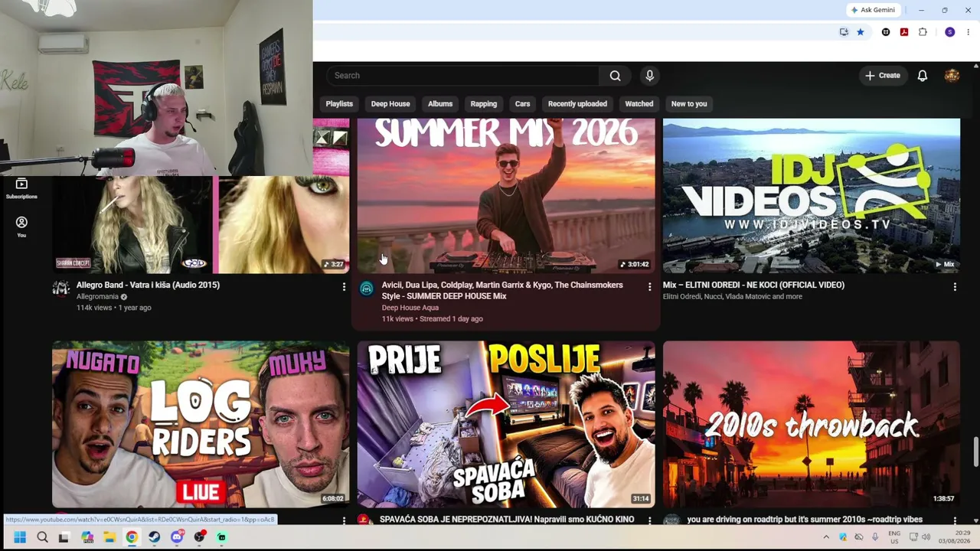Viewport: 980px width, 551px height.
Task: Open the ENG US language switcher
Action: click(x=894, y=537)
